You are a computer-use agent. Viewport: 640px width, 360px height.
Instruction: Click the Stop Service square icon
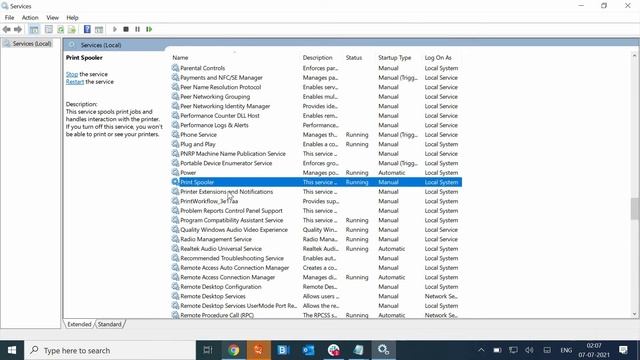pyautogui.click(x=126, y=29)
